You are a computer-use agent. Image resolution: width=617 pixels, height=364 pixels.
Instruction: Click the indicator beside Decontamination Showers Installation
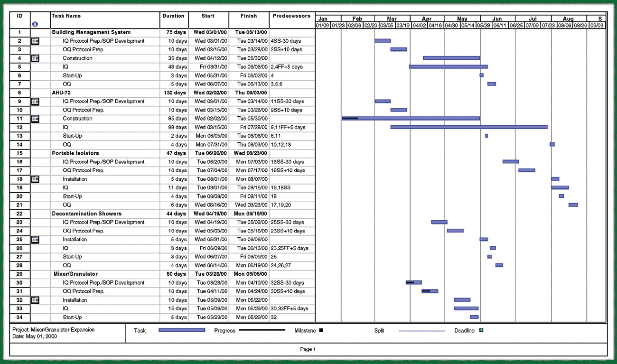[35, 239]
